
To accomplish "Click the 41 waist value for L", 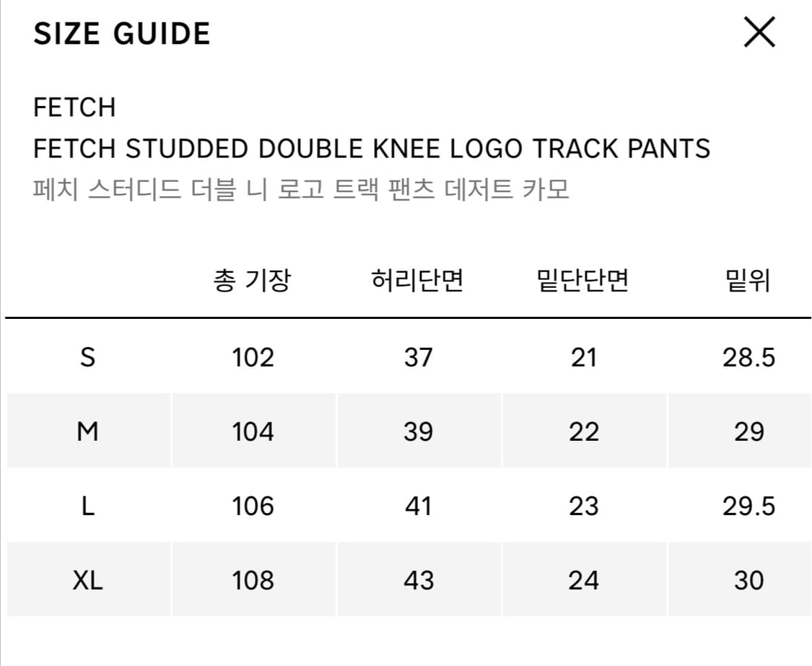I will tap(418, 506).
